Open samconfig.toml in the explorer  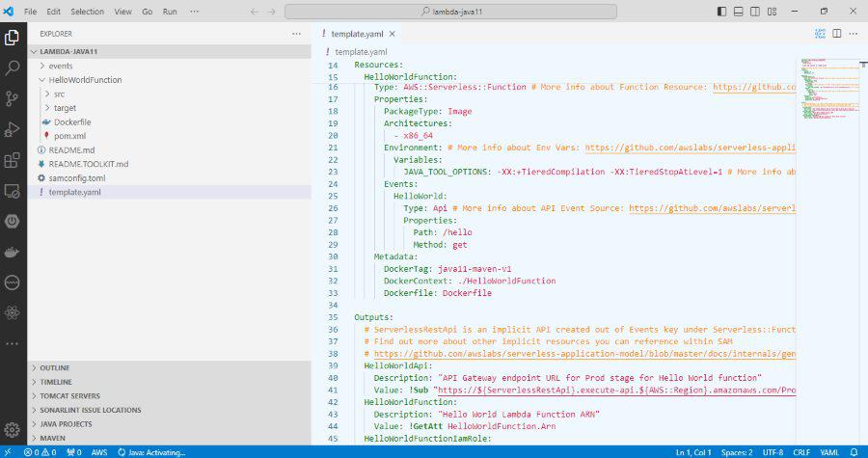(77, 178)
